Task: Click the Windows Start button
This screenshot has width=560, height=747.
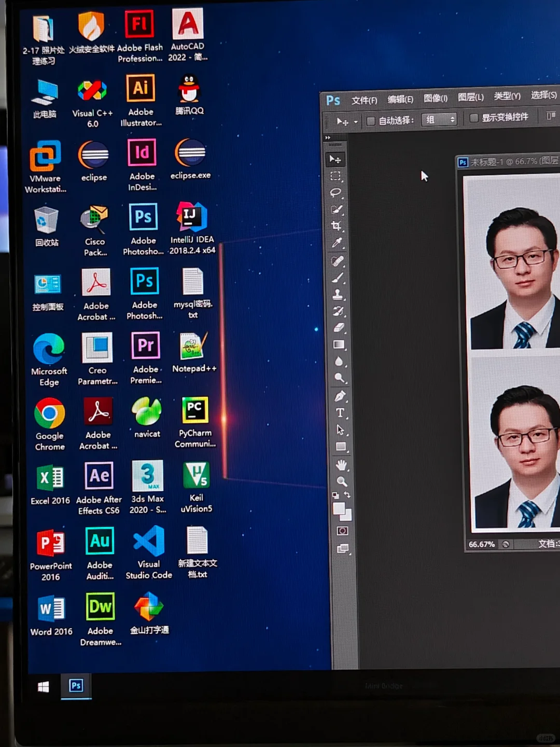Action: point(44,687)
